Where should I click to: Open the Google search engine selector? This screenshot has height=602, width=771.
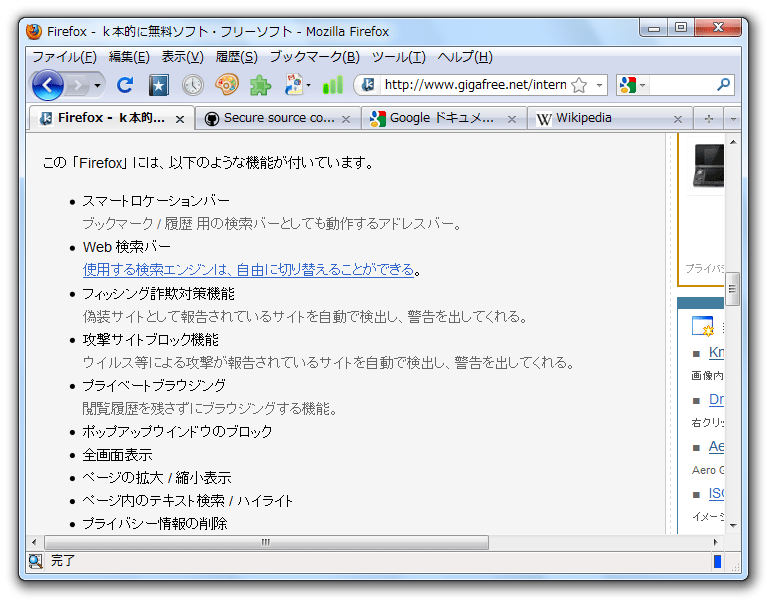coord(632,86)
